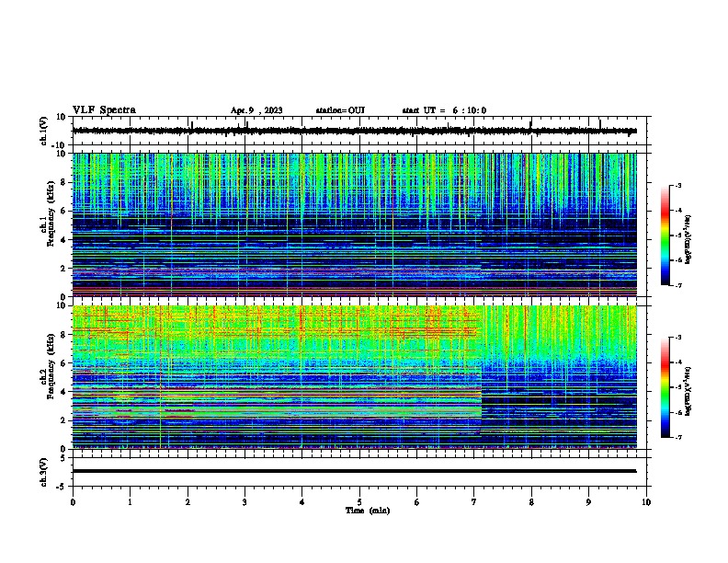Screen dimensions: 728x563
Task: Click the "Time (min)" axis title
Action: coord(368,511)
